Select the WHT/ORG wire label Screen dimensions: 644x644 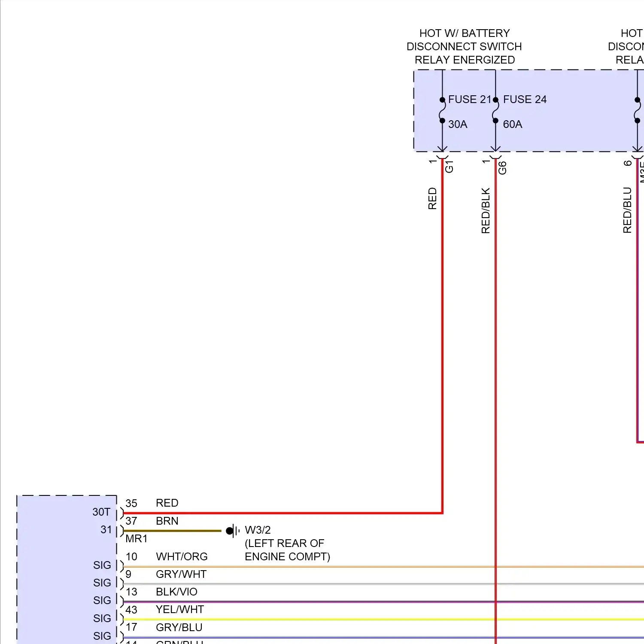point(182,556)
